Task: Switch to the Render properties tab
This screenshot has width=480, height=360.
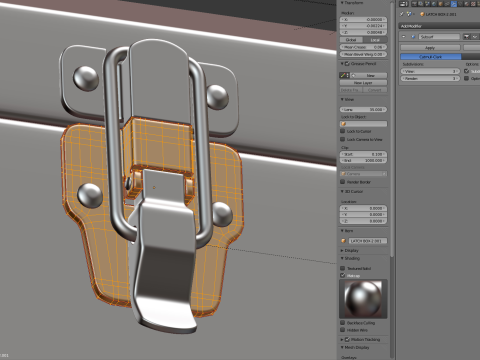Action: point(414,4)
